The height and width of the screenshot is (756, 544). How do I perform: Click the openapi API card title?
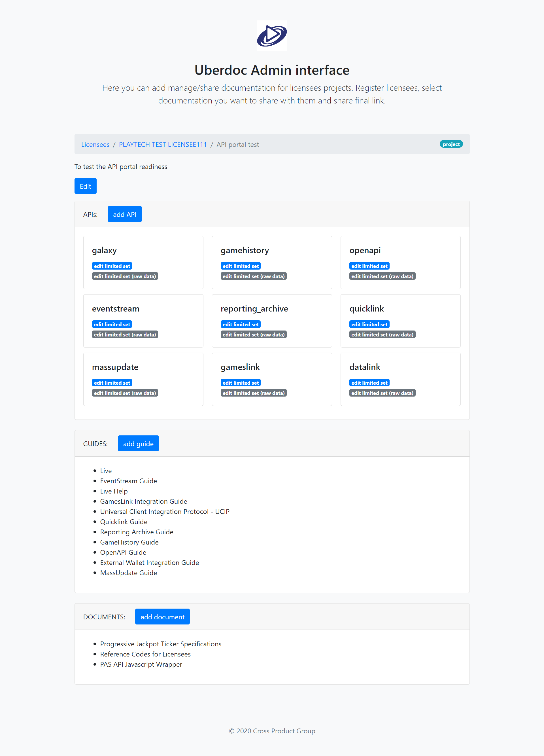pyautogui.click(x=365, y=250)
